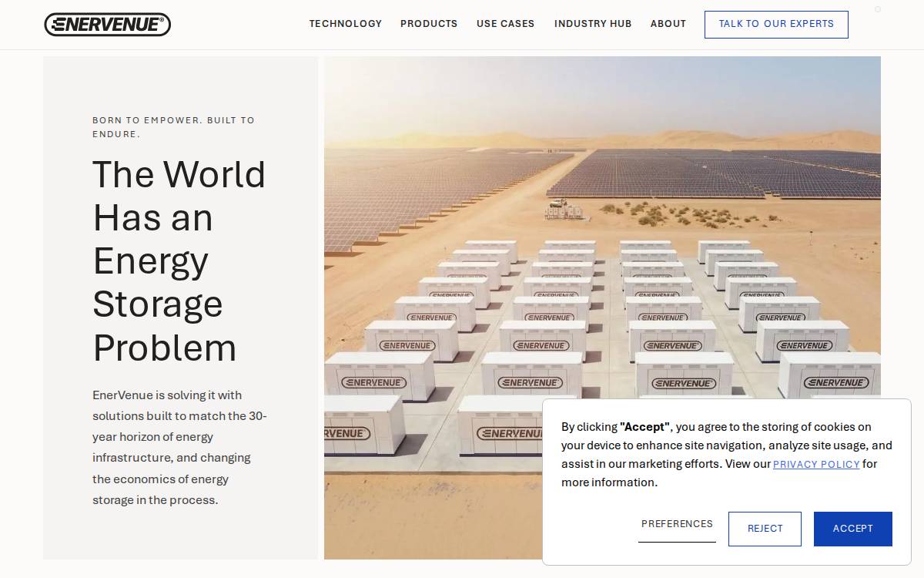Open the About menu
Screen dimensions: 924x578
tap(668, 24)
